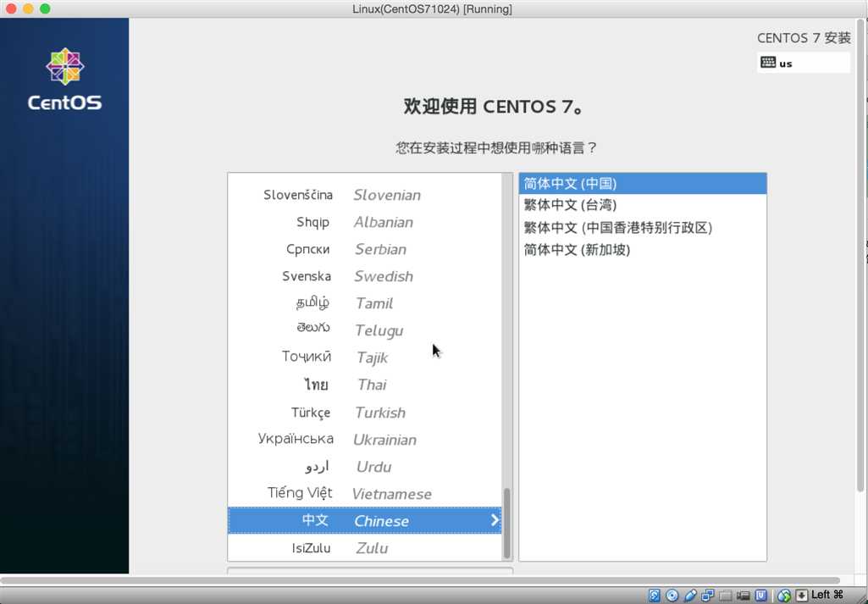Select the Tamil language row

point(364,303)
